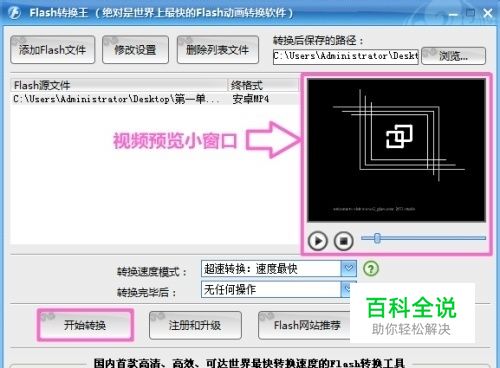
Task: Stop the preview video
Action: 344,240
